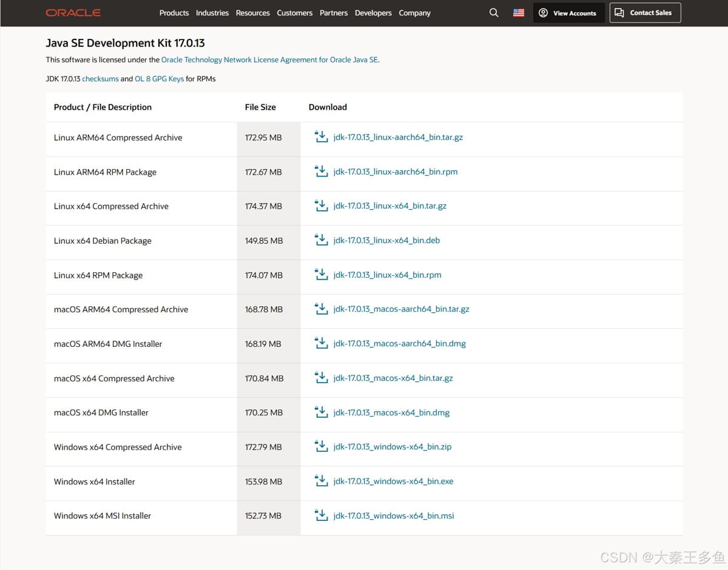This screenshot has height=570, width=728.
Task: Click download icon for Linux x64 Debian package
Action: (321, 240)
